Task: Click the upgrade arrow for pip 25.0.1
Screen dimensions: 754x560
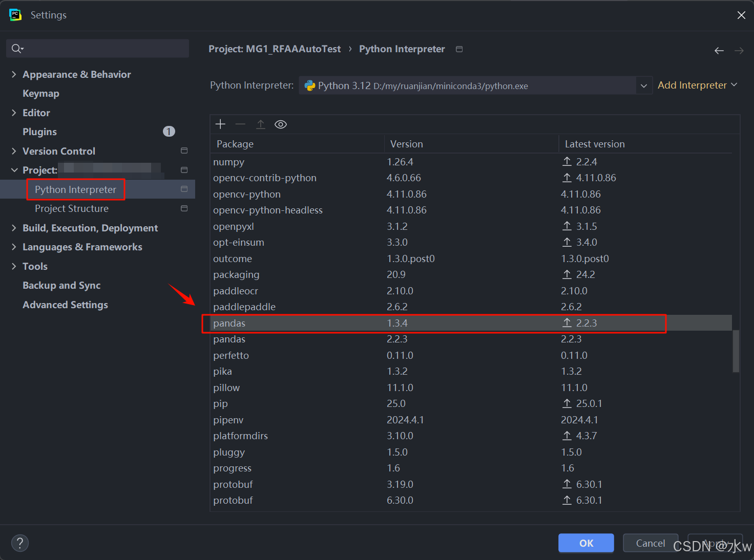Action: [x=567, y=403]
